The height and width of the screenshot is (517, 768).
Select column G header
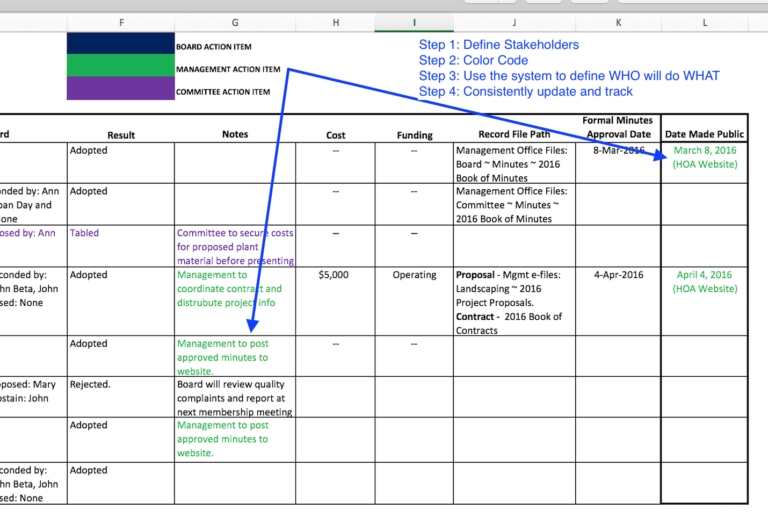(x=235, y=23)
